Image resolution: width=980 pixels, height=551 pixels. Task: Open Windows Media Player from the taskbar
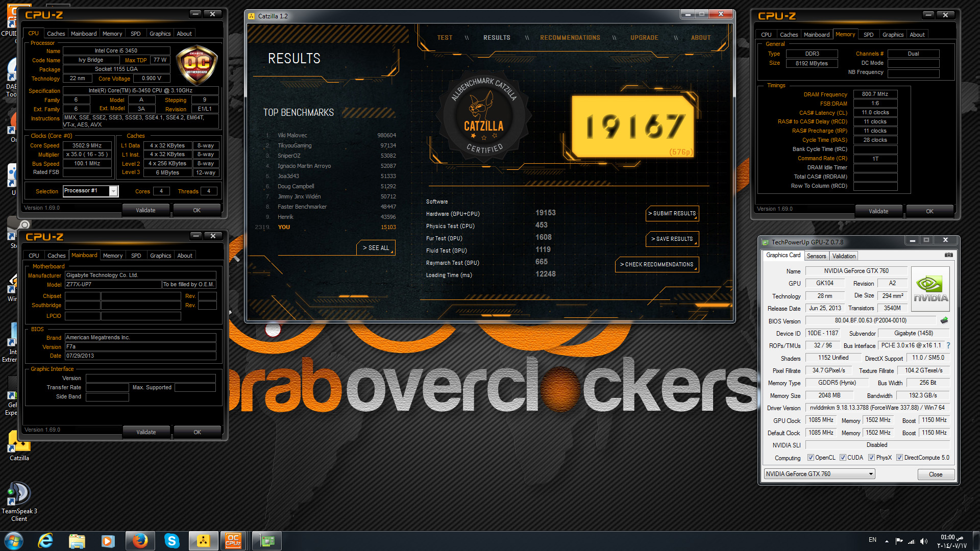tap(108, 541)
